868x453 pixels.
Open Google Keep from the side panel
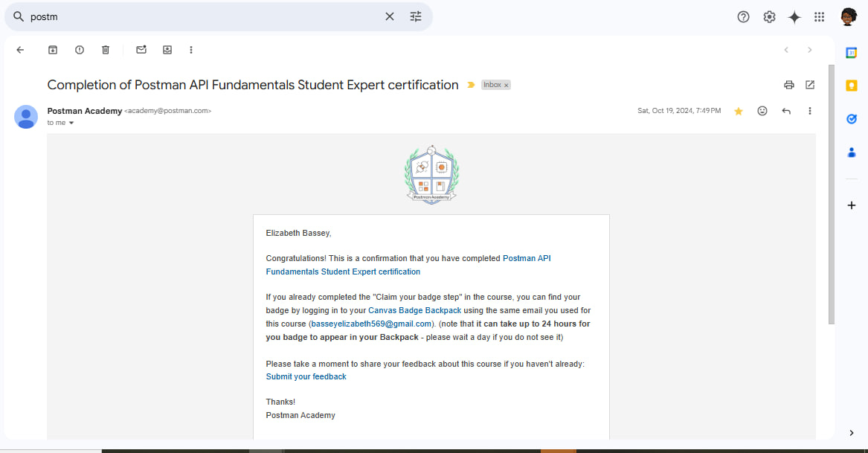tap(852, 86)
